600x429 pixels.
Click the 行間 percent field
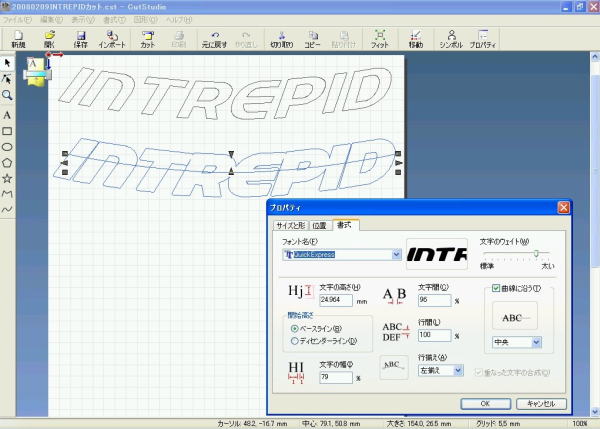pyautogui.click(x=434, y=335)
